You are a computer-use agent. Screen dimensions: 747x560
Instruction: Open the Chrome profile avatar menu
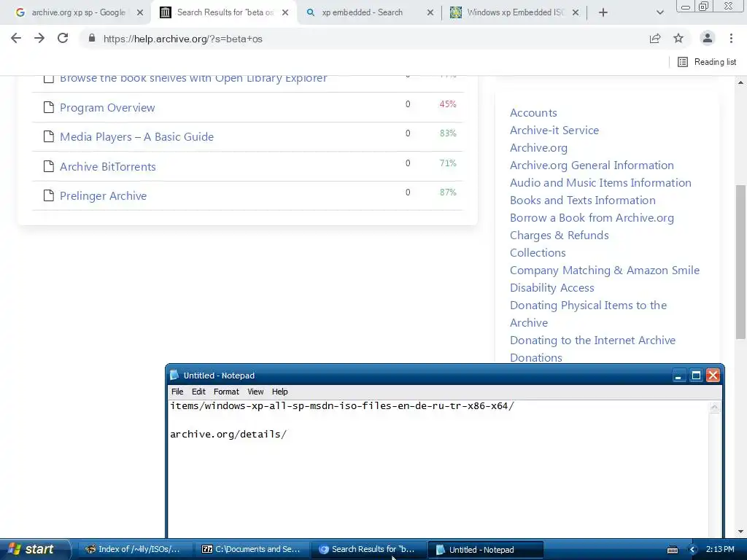tap(708, 38)
